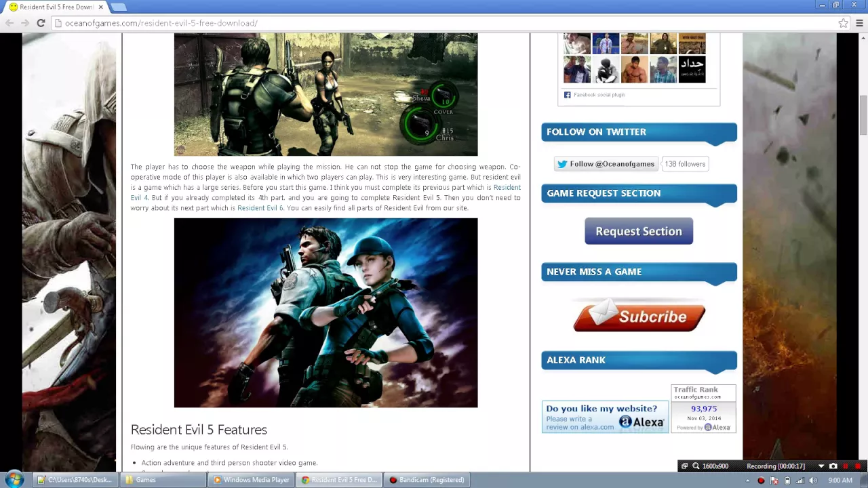Go back with the browser Back arrow
The height and width of the screenshot is (488, 868).
[9, 23]
